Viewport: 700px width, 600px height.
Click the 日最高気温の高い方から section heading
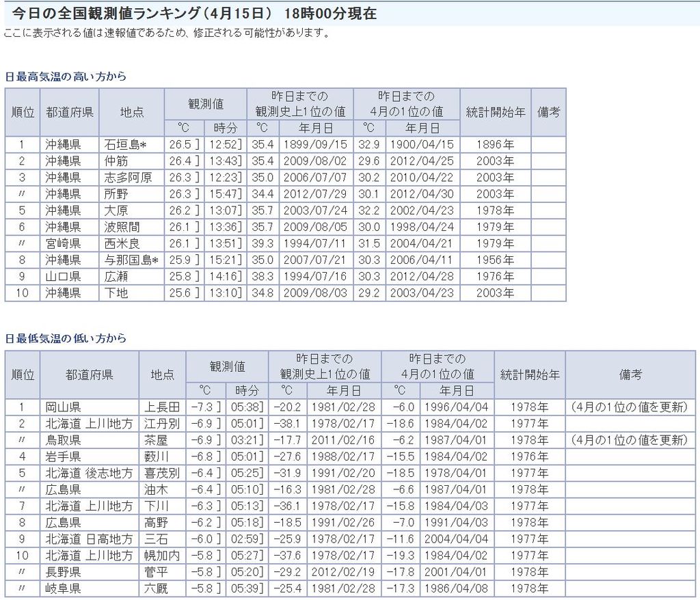[x=66, y=77]
